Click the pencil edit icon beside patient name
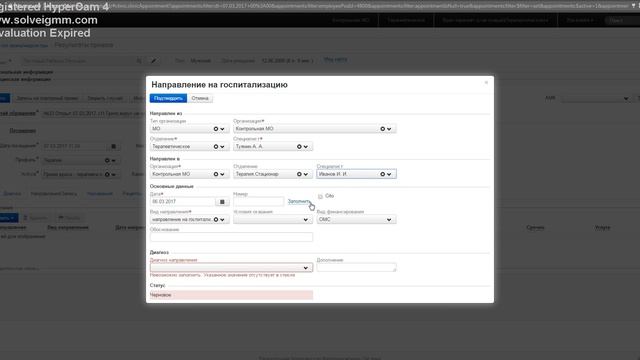The image size is (640, 360). point(153,61)
